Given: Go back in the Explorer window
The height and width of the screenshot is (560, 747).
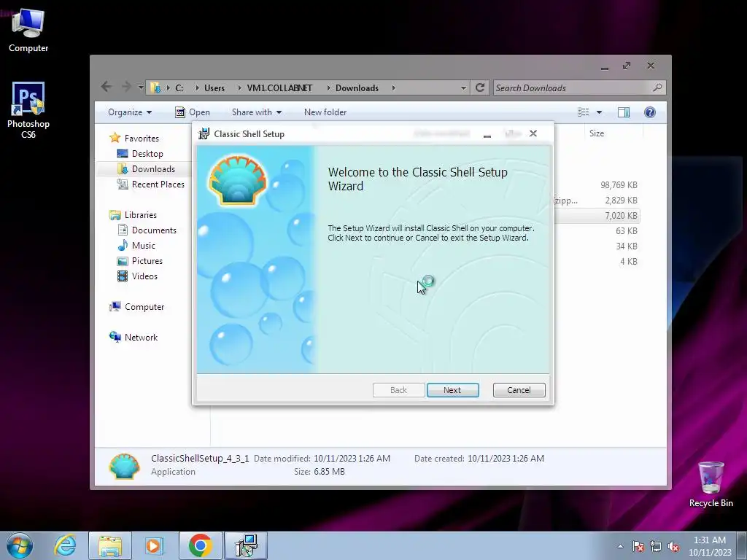Looking at the screenshot, I should click(x=107, y=87).
